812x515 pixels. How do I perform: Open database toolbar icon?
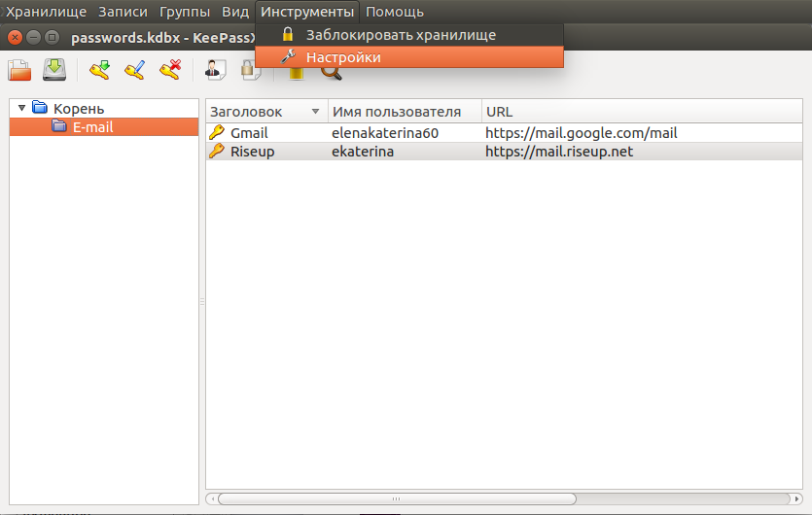coord(19,70)
